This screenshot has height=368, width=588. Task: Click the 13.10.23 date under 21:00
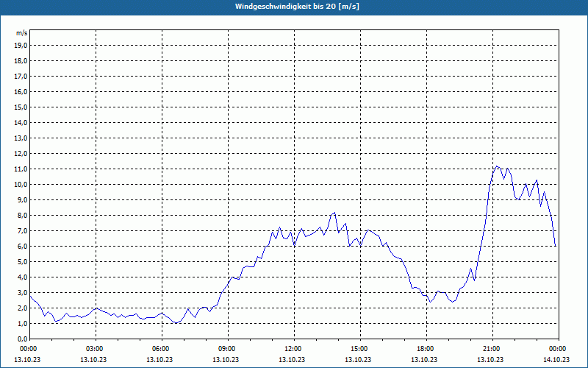point(490,359)
